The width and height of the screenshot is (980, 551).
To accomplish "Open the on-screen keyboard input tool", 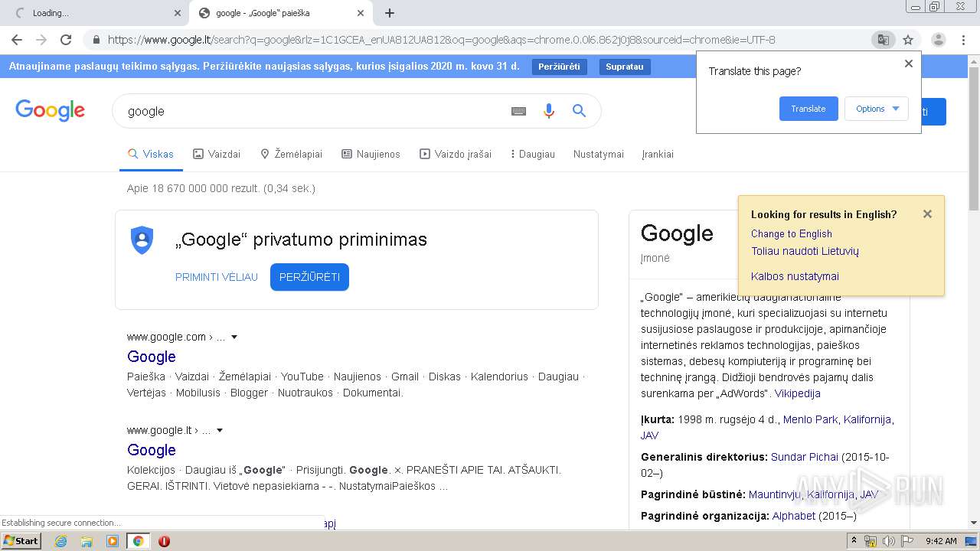I will [x=518, y=111].
